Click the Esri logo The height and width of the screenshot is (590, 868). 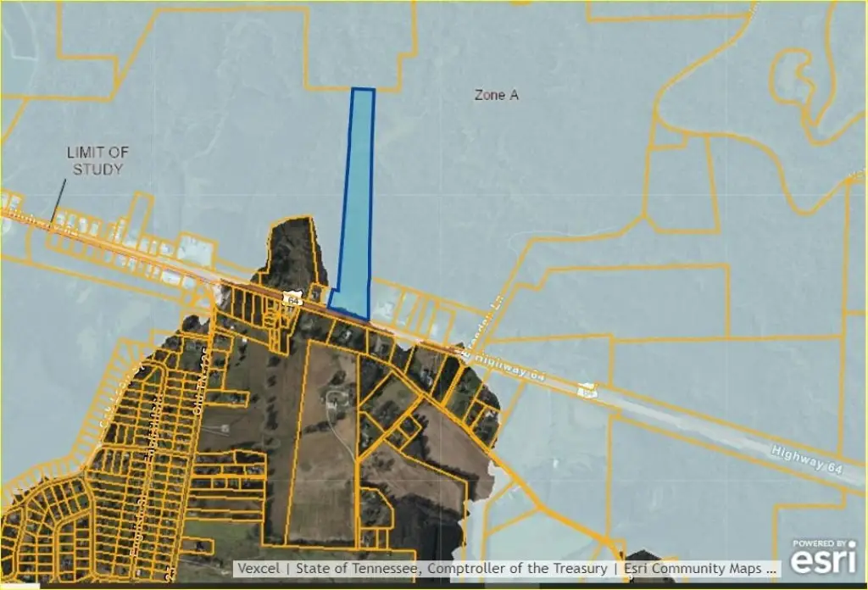tap(822, 560)
